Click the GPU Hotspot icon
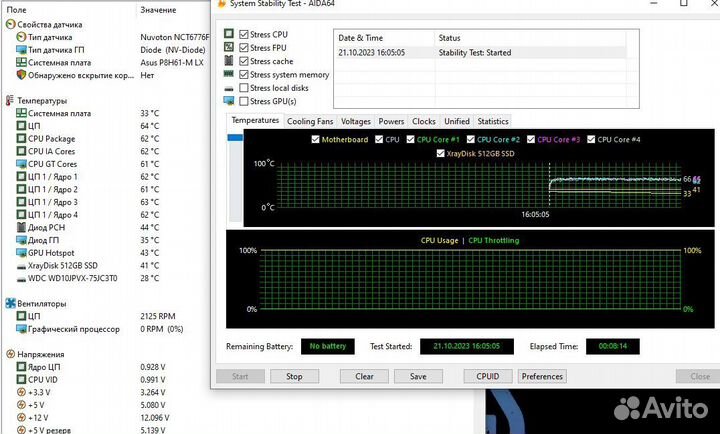 21,253
